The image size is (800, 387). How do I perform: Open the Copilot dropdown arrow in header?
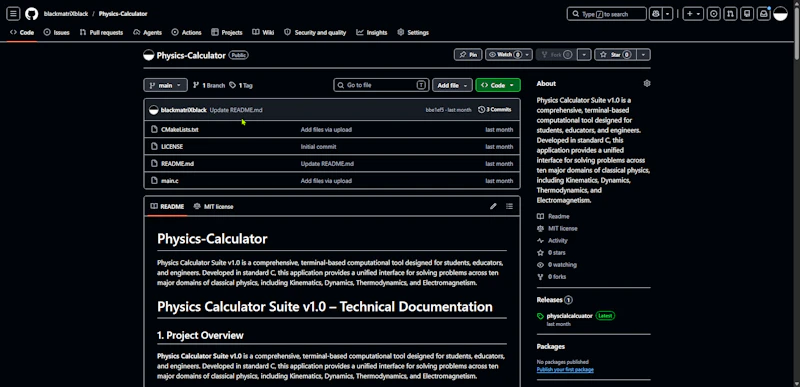(668, 14)
